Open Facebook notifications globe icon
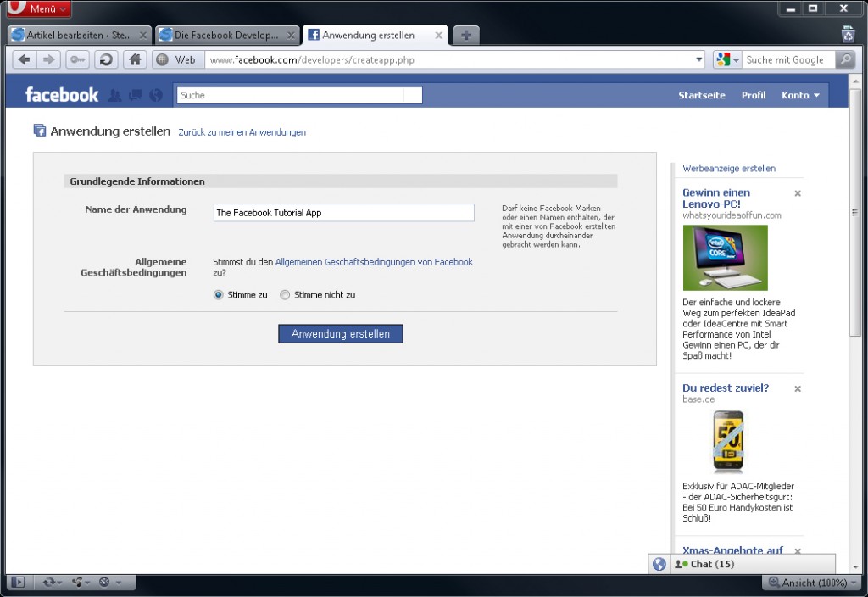Image resolution: width=868 pixels, height=597 pixels. [x=156, y=95]
